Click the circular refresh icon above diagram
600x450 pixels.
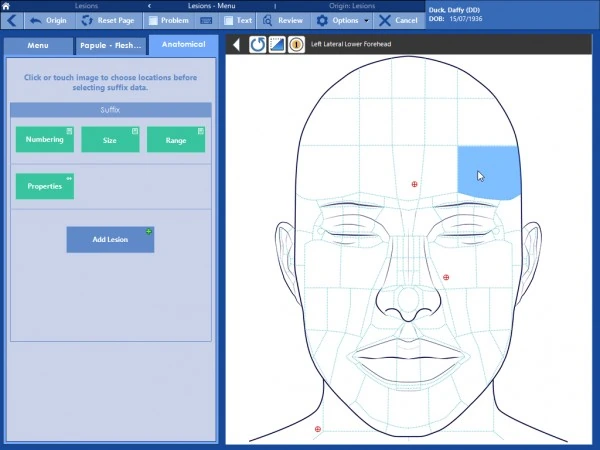click(258, 44)
